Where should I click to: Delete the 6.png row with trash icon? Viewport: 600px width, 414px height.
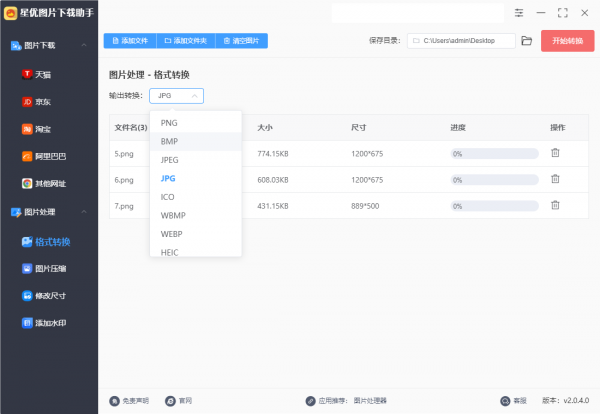(555, 179)
